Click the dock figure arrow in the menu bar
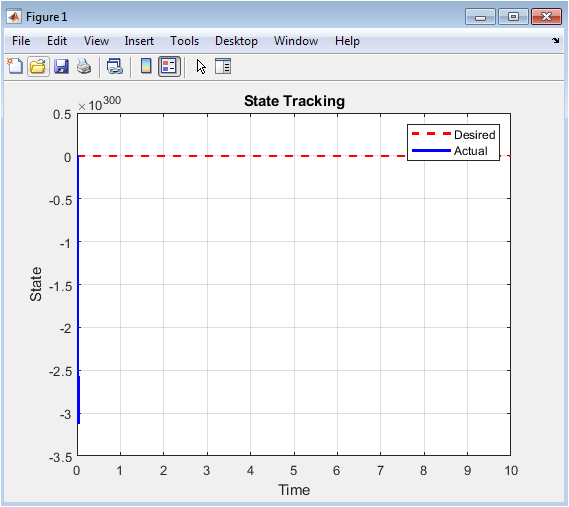Image resolution: width=569 pixels, height=507 pixels. (556, 40)
